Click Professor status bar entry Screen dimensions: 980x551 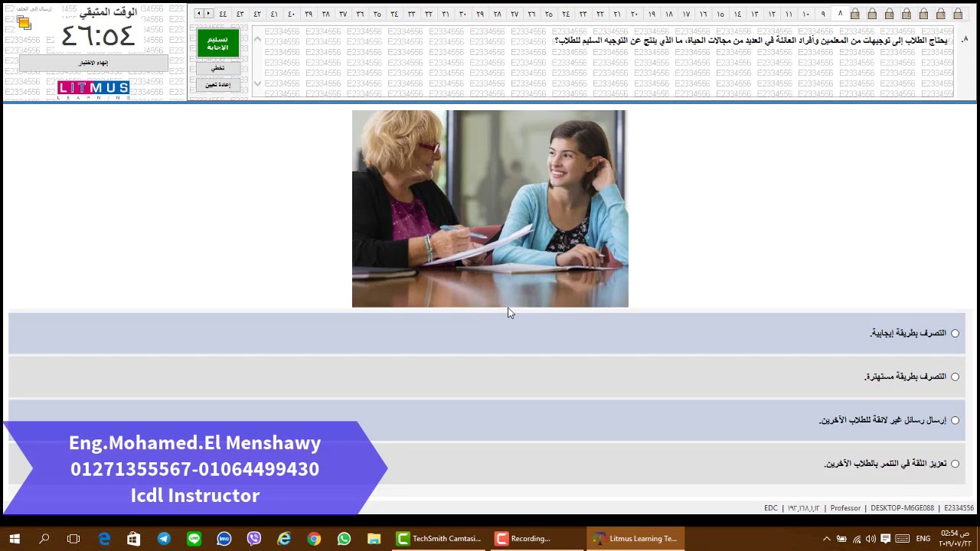pos(845,508)
